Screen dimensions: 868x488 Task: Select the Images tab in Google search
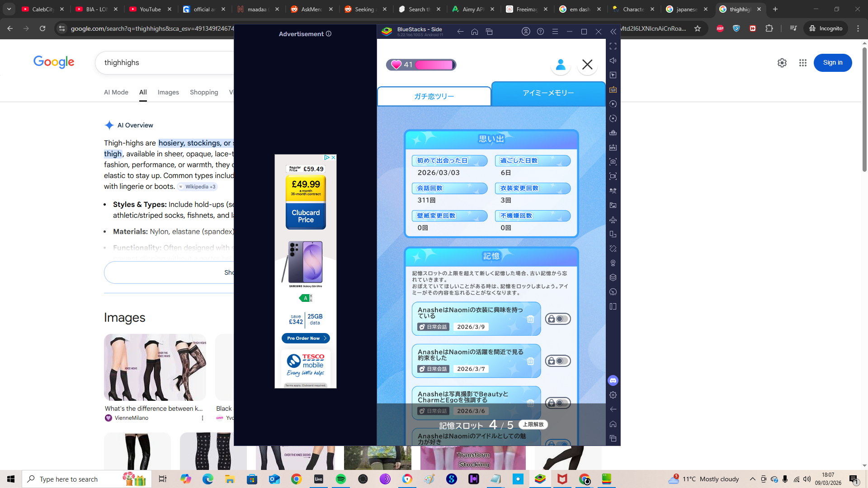168,92
